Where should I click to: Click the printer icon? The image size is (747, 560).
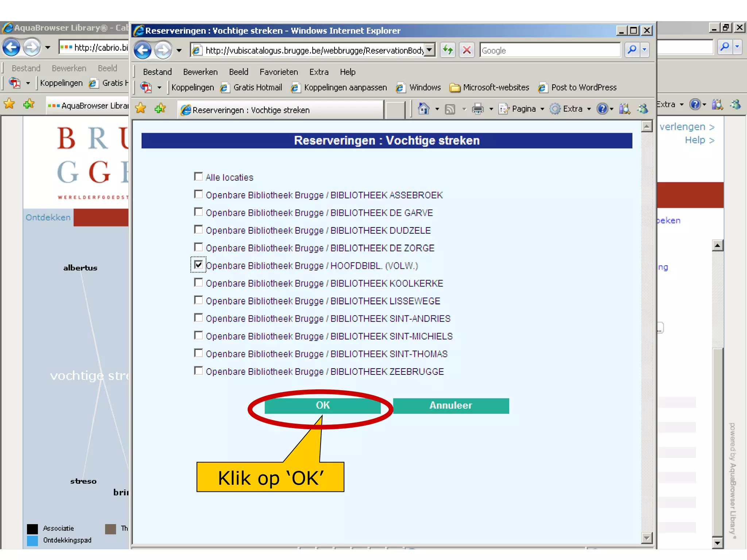click(x=477, y=109)
